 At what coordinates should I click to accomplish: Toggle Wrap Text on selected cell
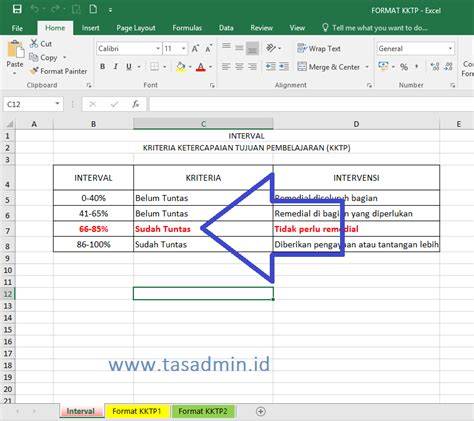point(319,49)
